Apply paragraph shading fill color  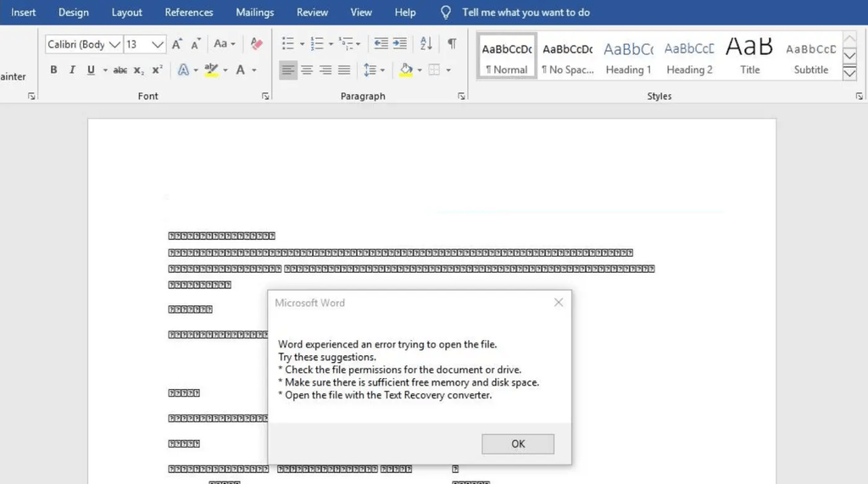click(406, 70)
